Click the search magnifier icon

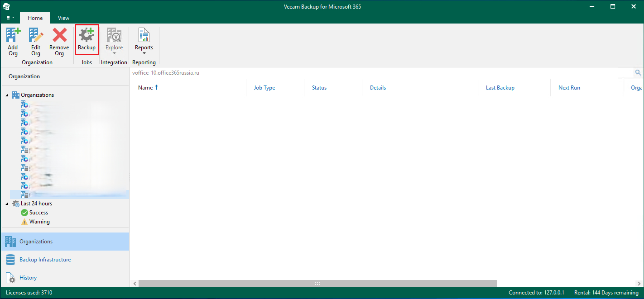pyautogui.click(x=638, y=72)
